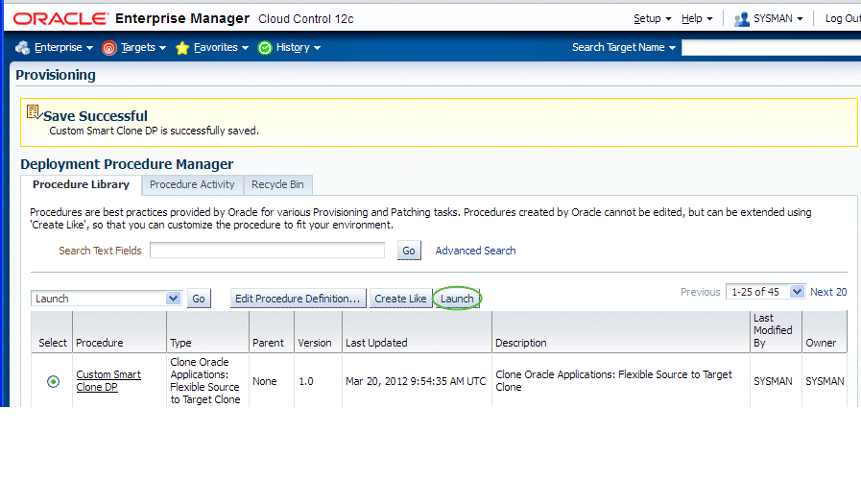Screen dimensions: 861x504
Task: Switch to the Procedure Activity tab
Action: tap(192, 184)
